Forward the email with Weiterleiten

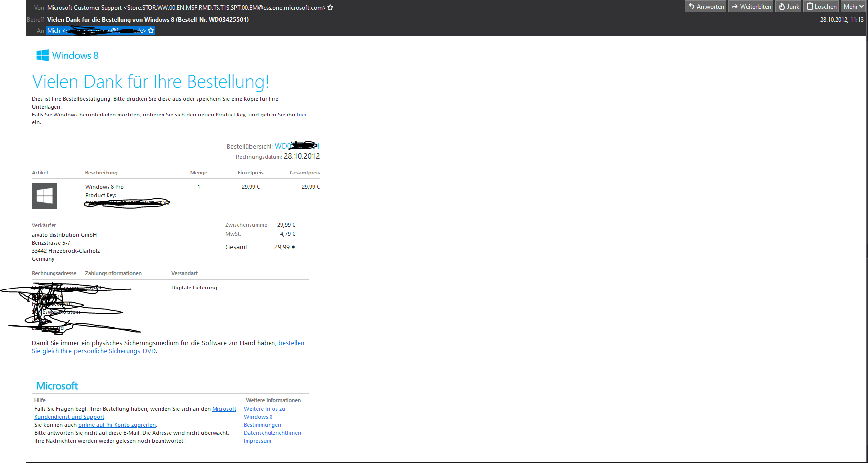click(x=751, y=6)
